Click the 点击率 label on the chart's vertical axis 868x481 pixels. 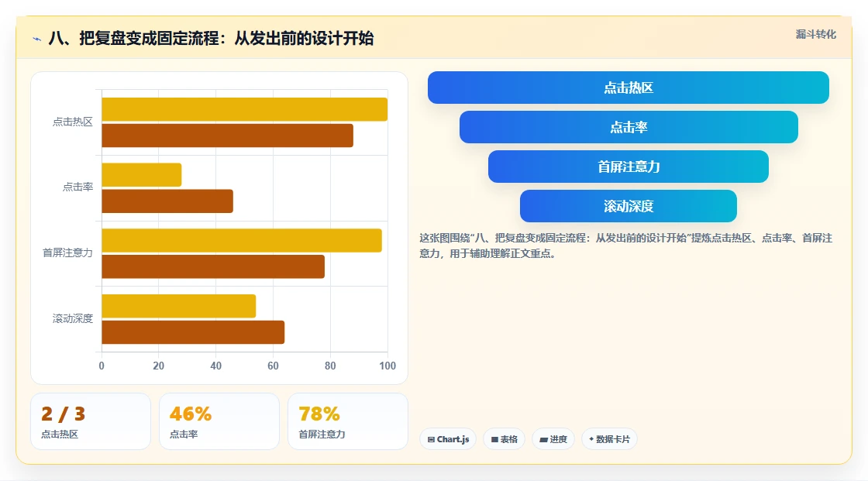[77, 187]
